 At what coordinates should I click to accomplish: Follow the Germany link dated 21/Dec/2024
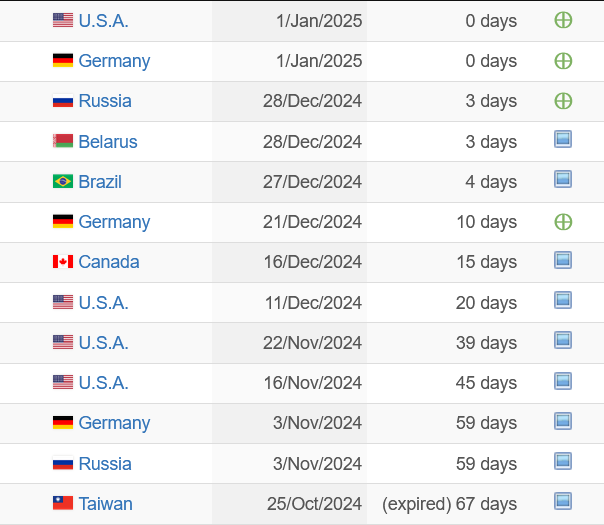(x=114, y=222)
